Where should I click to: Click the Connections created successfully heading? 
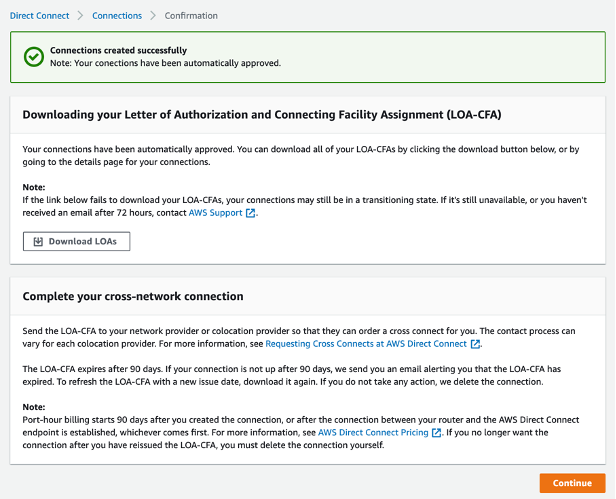coord(118,50)
